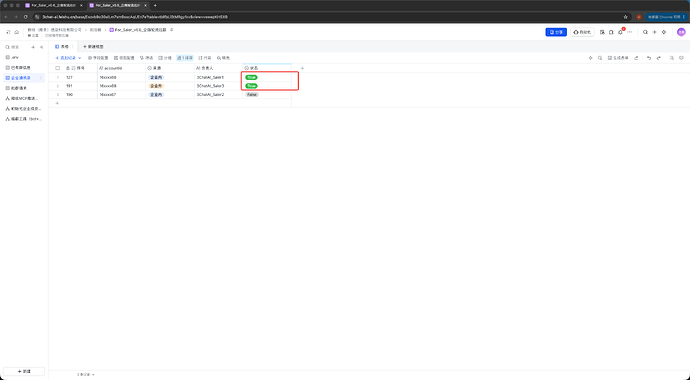Click the undo arrow in the table toolbar
Image resolution: width=690 pixels, height=380 pixels.
pos(649,58)
